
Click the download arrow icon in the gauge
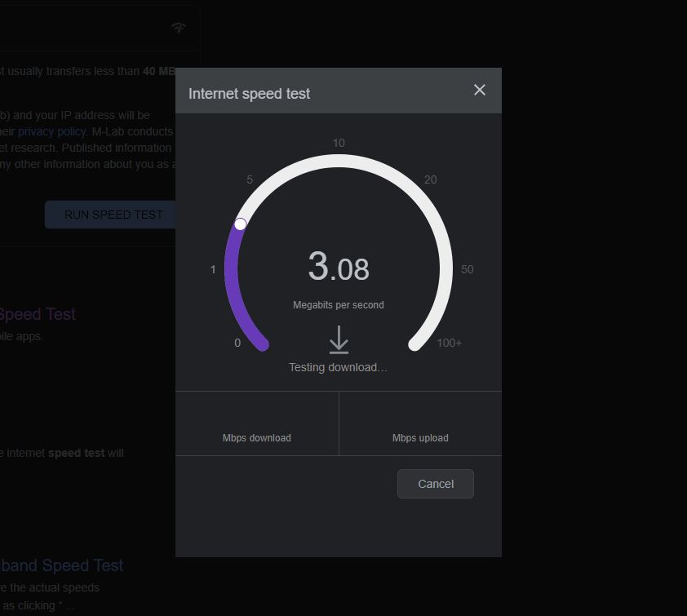coord(338,339)
